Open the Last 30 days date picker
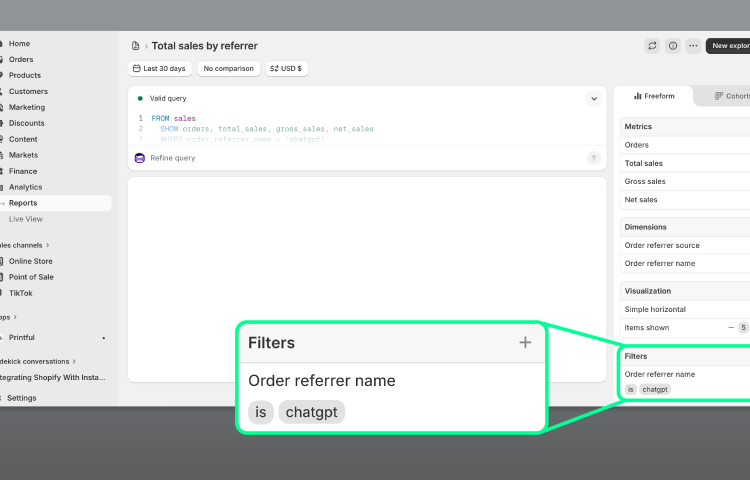The image size is (750, 480). tap(160, 69)
